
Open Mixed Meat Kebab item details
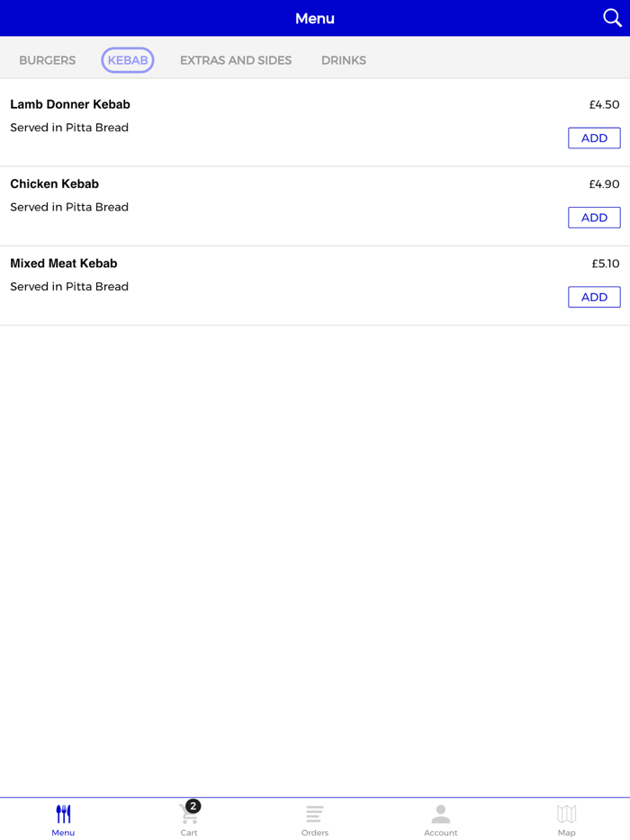coord(64,264)
